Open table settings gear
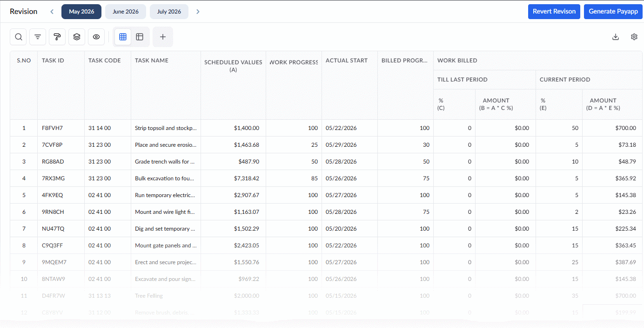The image size is (644, 328). pos(634,37)
